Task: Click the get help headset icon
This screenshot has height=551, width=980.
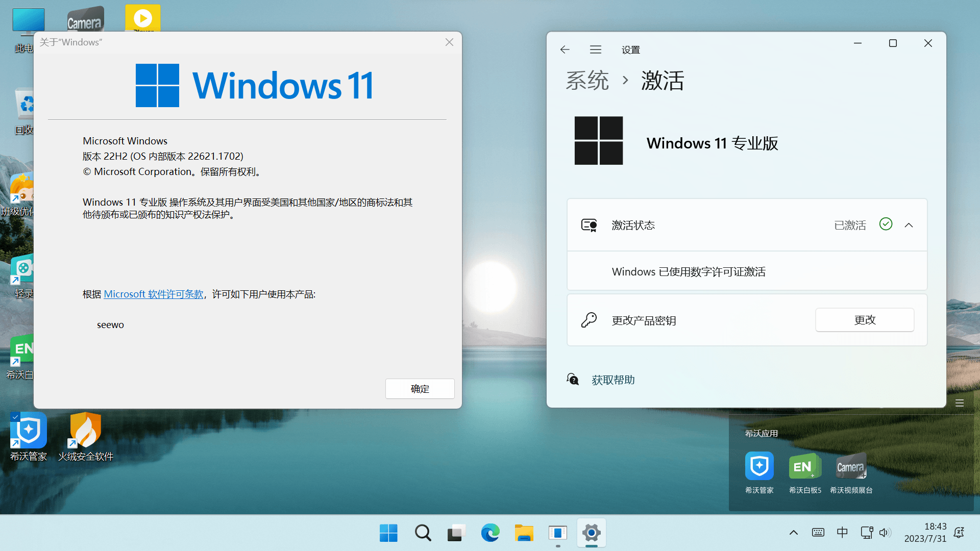Action: (573, 379)
